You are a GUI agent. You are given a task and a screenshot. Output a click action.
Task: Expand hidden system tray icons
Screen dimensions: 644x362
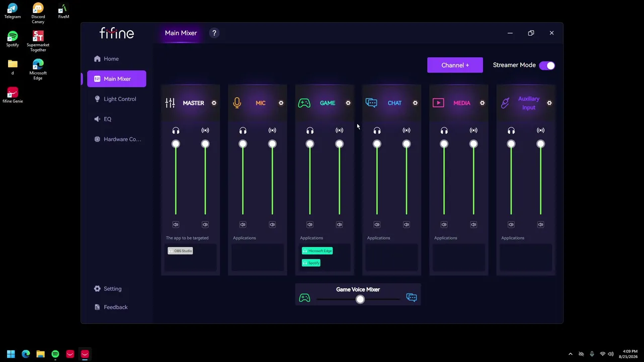570,354
